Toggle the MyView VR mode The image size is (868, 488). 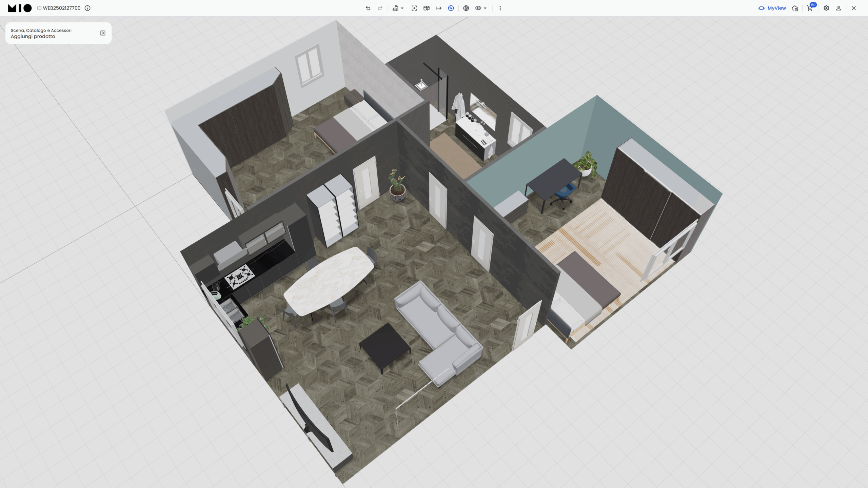[x=762, y=8]
